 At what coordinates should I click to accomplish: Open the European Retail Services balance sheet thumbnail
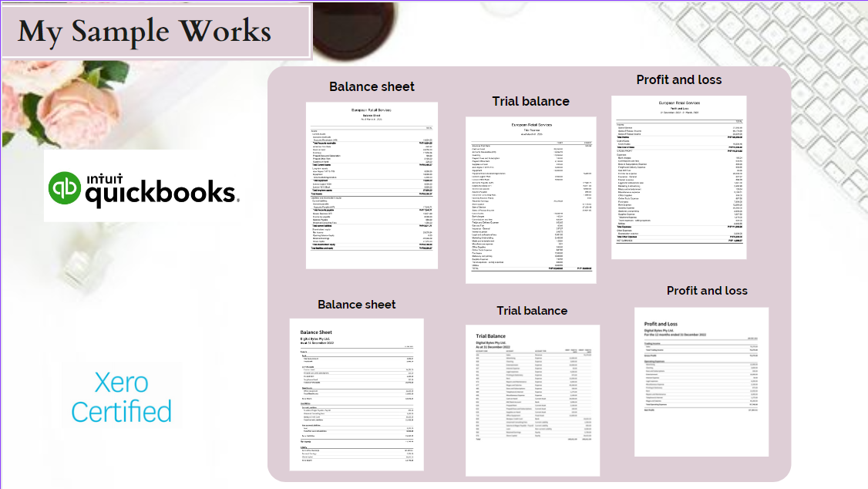[x=372, y=186]
